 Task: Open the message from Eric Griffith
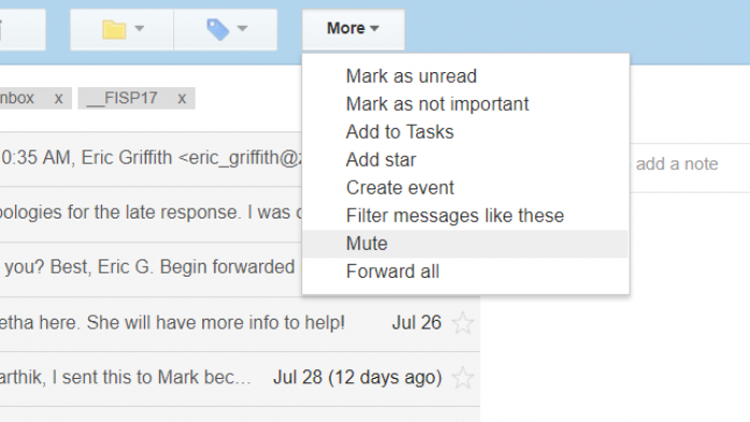click(151, 158)
